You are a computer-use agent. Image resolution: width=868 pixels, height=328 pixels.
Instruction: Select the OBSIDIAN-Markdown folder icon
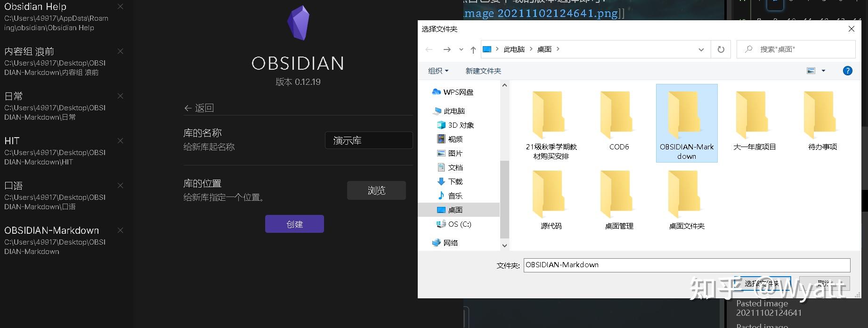(x=687, y=123)
